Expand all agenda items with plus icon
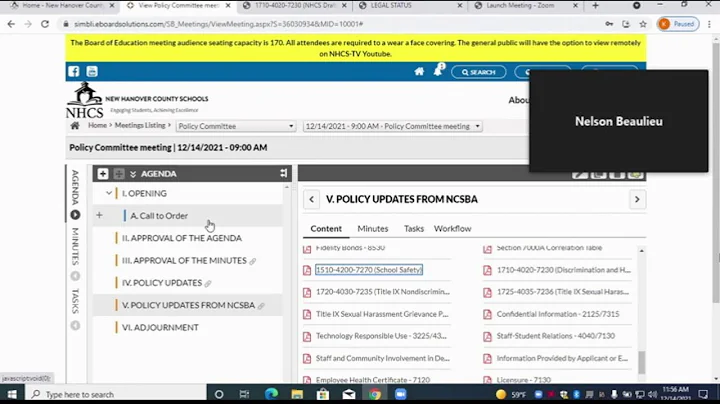Viewport: 720px width, 404px height. coord(103,174)
